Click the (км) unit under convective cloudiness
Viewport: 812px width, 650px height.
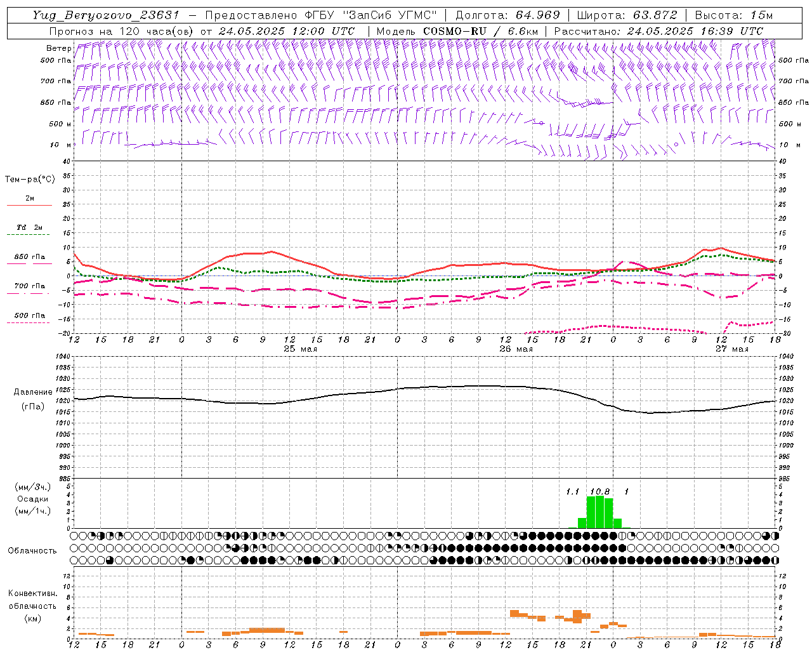pos(33,618)
